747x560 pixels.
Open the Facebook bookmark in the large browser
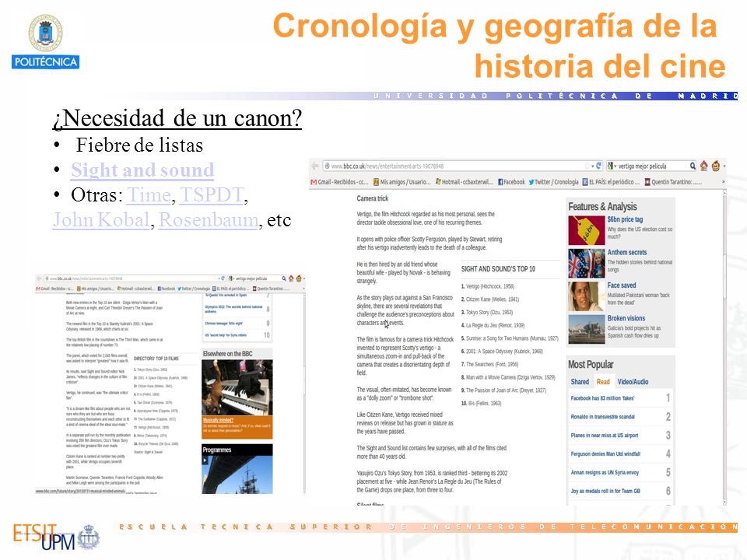pyautogui.click(x=511, y=182)
